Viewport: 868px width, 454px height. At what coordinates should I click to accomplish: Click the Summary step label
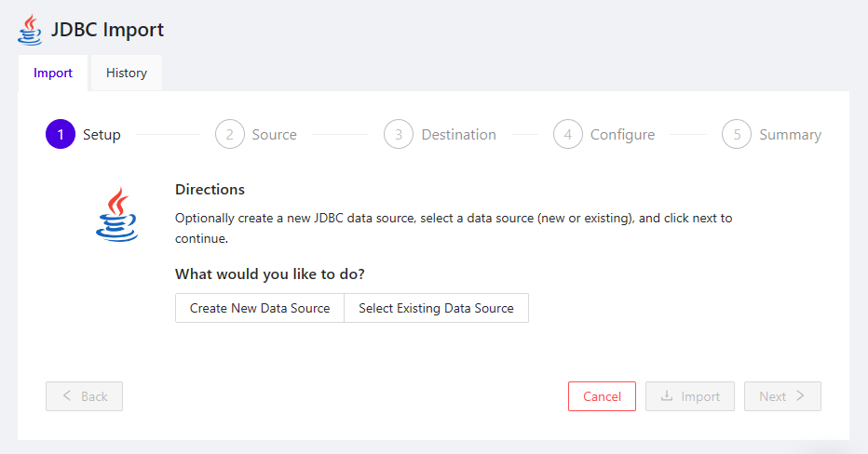pyautogui.click(x=790, y=135)
